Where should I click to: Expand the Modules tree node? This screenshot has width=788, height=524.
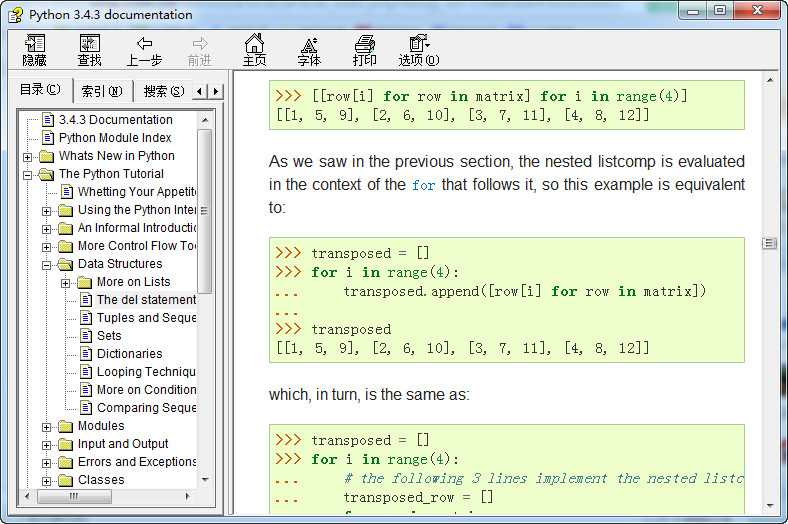point(47,428)
